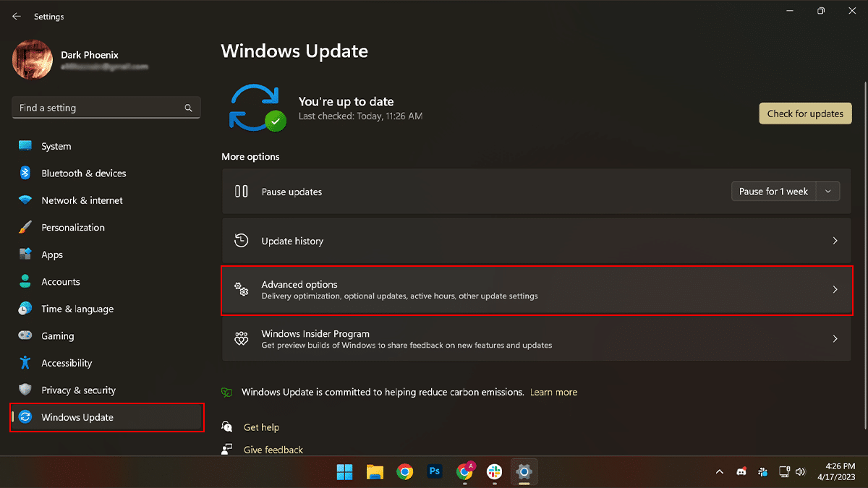The width and height of the screenshot is (868, 488).
Task: Click the Find a setting search box
Action: pyautogui.click(x=98, y=108)
